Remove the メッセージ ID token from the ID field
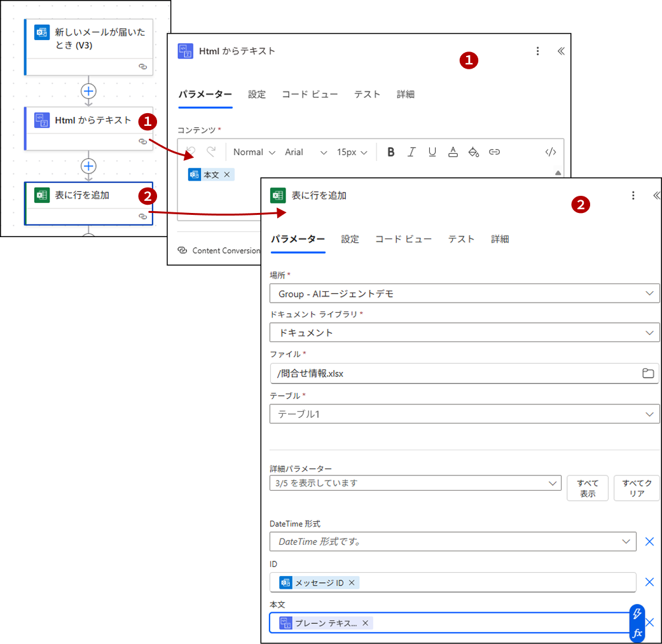 click(352, 582)
